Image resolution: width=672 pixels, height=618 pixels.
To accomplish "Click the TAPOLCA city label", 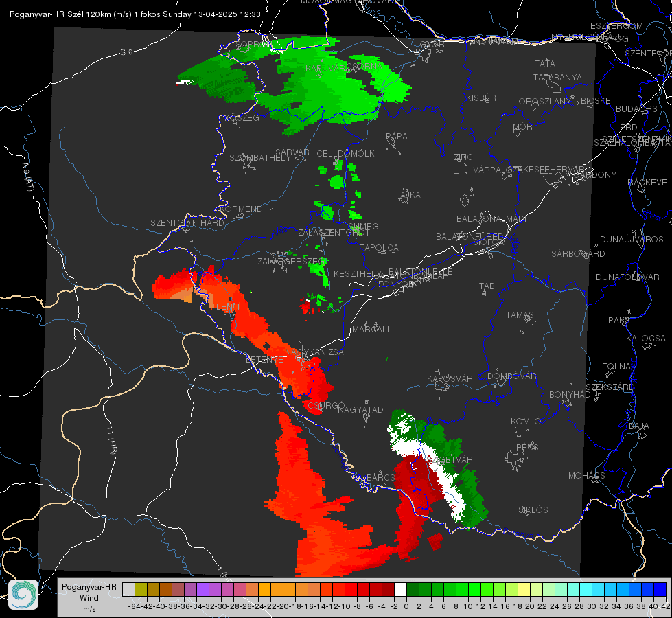I will (x=380, y=247).
